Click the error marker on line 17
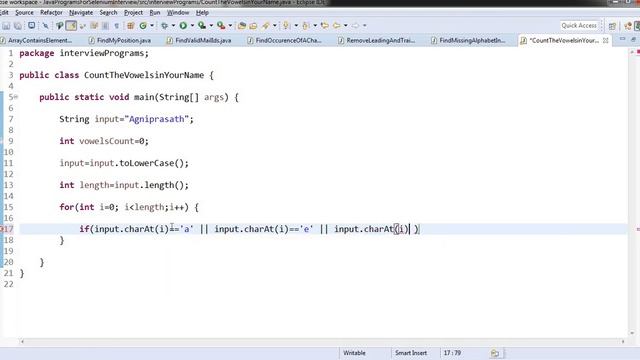This screenshot has width=640, height=360. [x=2, y=229]
